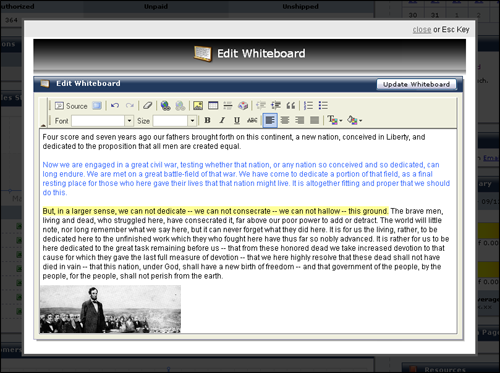Insert a bulleted list
Screen dimensions: 500x373
pyautogui.click(x=323, y=106)
